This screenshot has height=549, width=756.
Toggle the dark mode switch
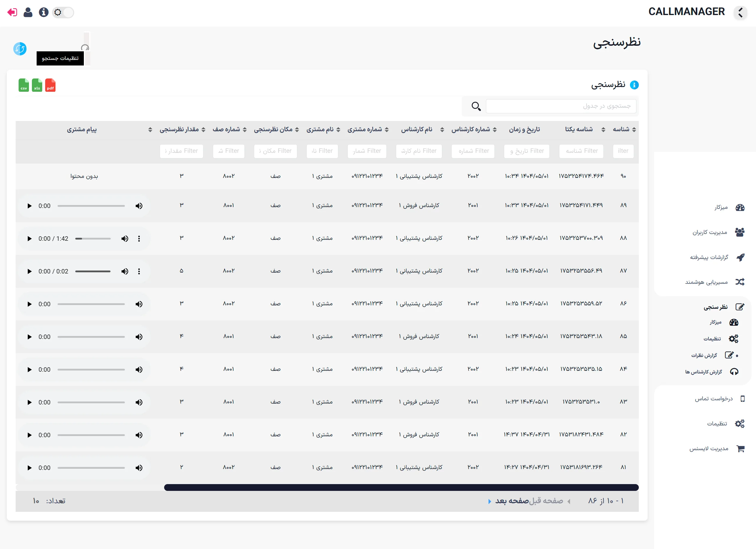pyautogui.click(x=63, y=12)
